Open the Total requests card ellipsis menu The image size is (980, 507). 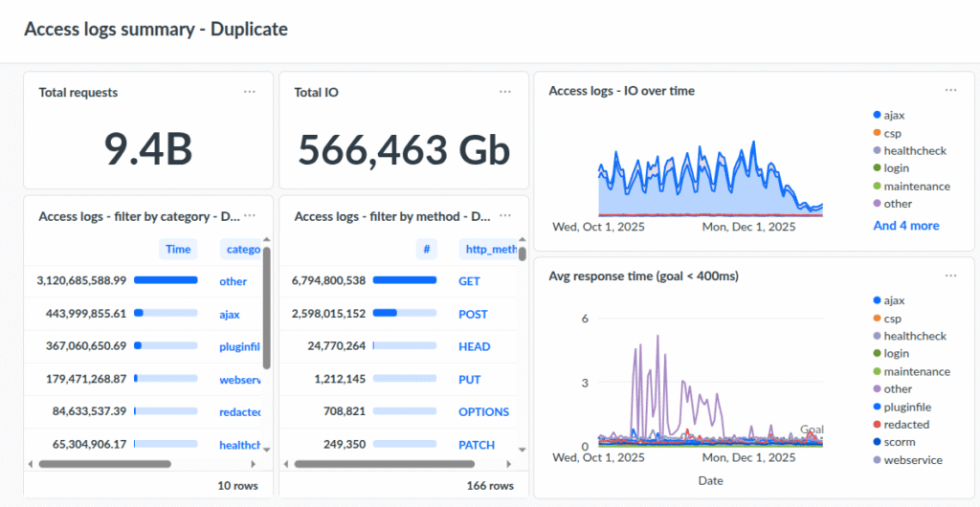point(250,92)
